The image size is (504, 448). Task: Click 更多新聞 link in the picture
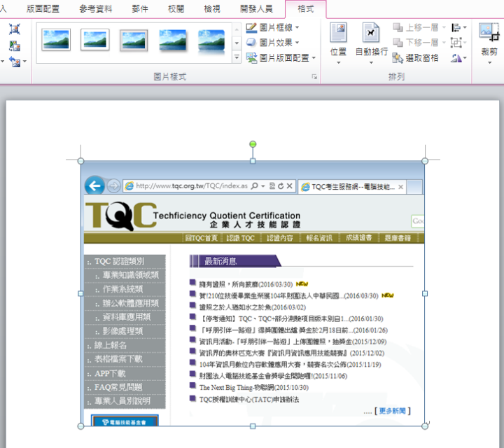[x=392, y=411]
